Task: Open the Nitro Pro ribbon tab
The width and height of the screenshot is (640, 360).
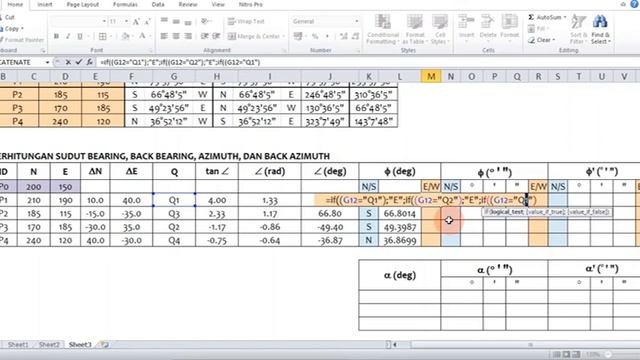Action: point(250,4)
